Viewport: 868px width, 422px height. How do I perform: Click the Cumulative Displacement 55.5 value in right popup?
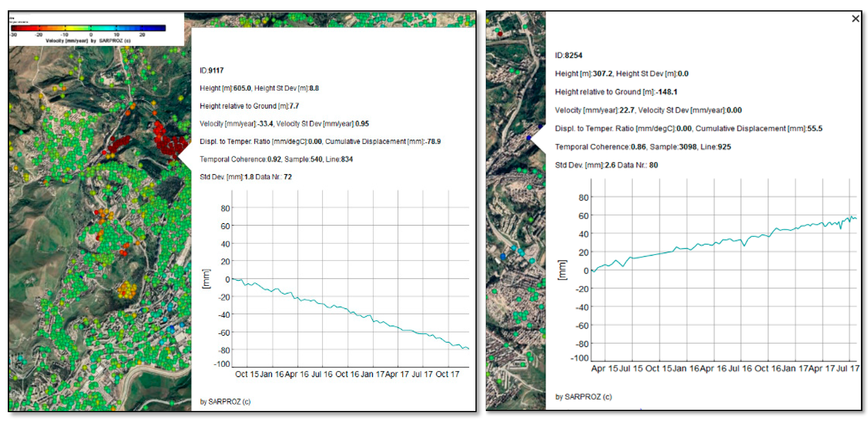coord(814,128)
